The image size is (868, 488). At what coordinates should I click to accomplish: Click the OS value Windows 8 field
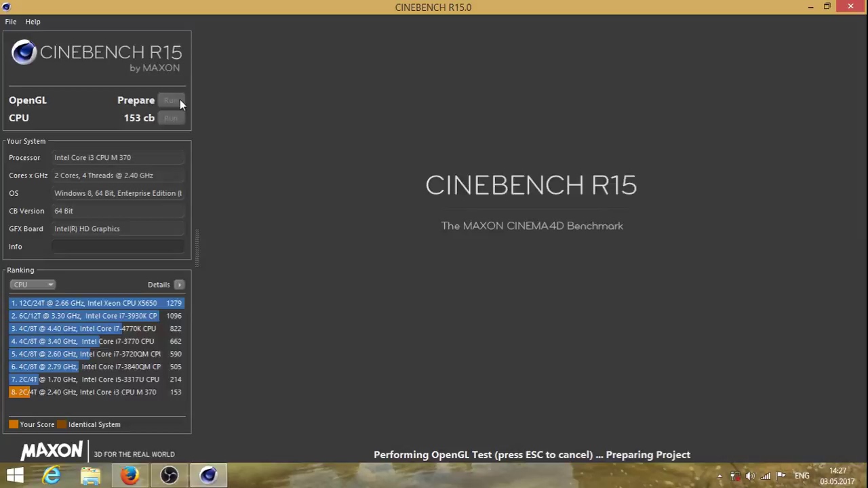[118, 193]
